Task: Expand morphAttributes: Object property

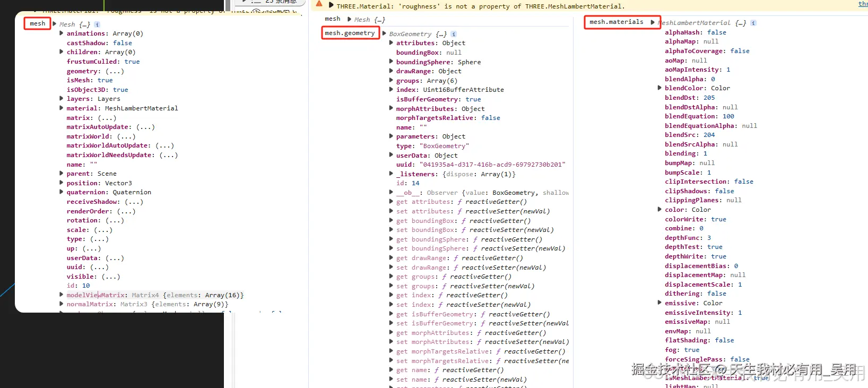Action: click(391, 109)
